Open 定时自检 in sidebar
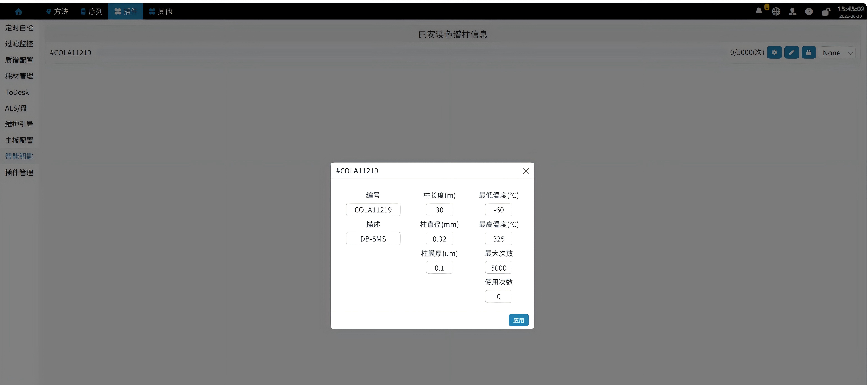Image resolution: width=868 pixels, height=385 pixels. pyautogui.click(x=19, y=28)
